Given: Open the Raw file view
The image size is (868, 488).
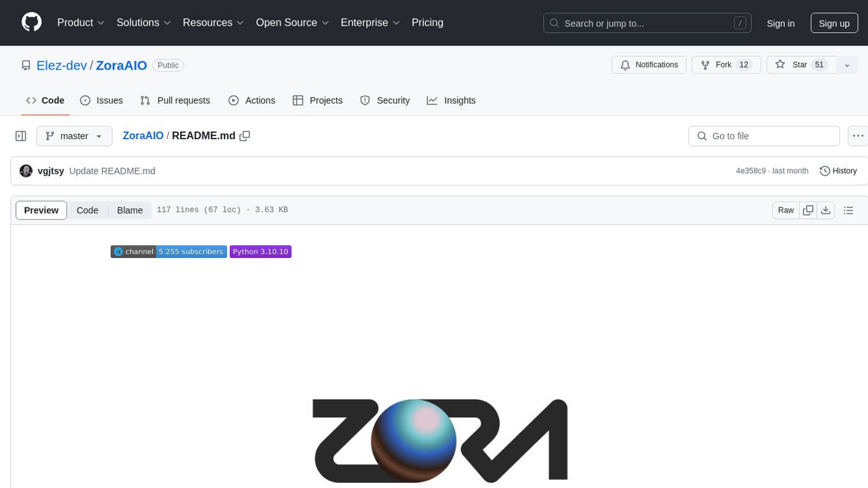Looking at the screenshot, I should (x=786, y=210).
